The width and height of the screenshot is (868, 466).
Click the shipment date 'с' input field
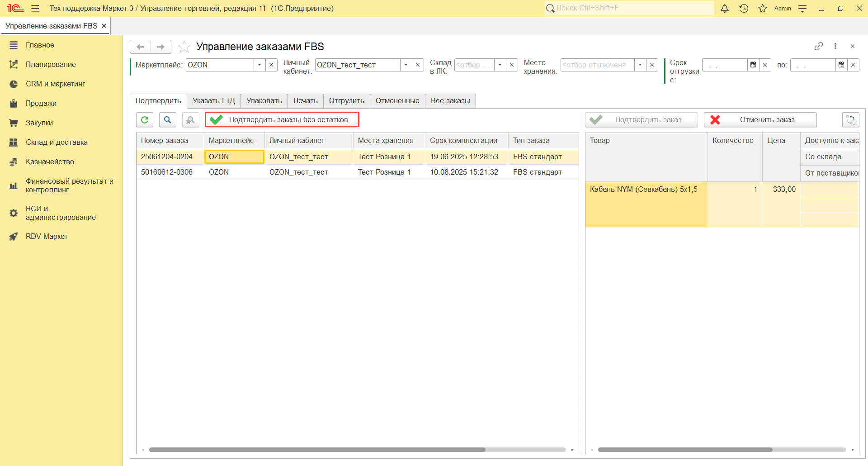(x=725, y=65)
